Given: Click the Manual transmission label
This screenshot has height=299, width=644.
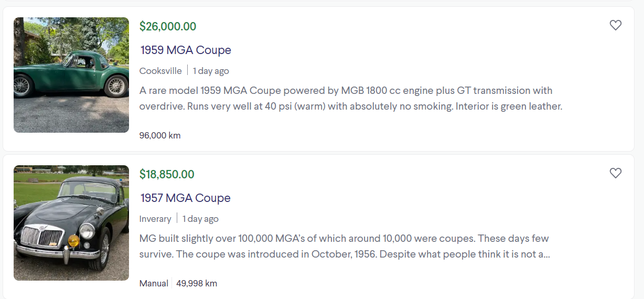Looking at the screenshot, I should pos(154,283).
